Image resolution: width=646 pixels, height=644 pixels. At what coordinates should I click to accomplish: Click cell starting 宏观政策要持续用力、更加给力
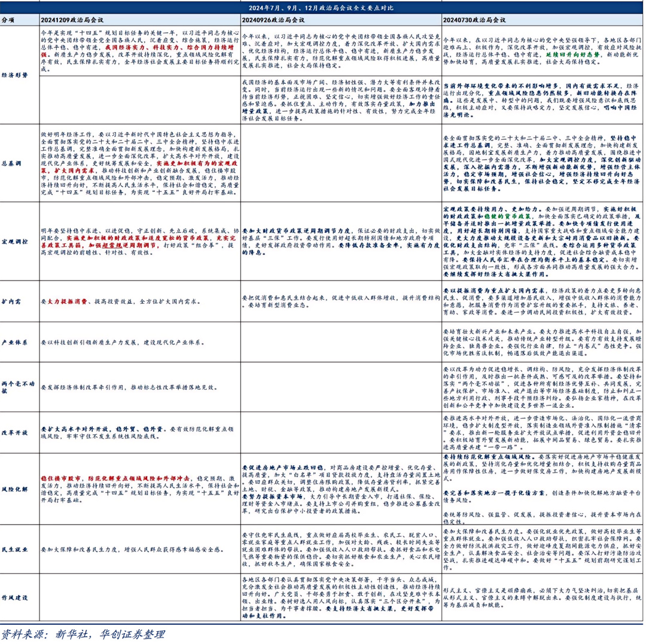pos(542,242)
